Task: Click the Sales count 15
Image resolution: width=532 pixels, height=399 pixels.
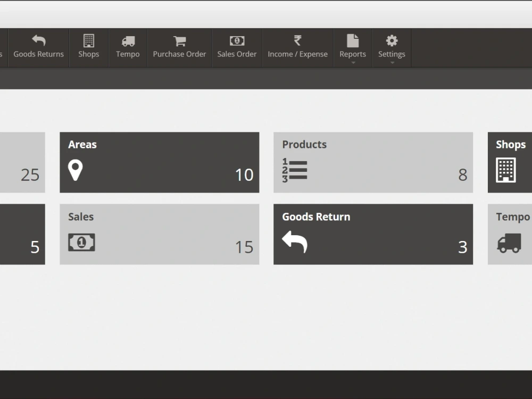Action: [244, 247]
